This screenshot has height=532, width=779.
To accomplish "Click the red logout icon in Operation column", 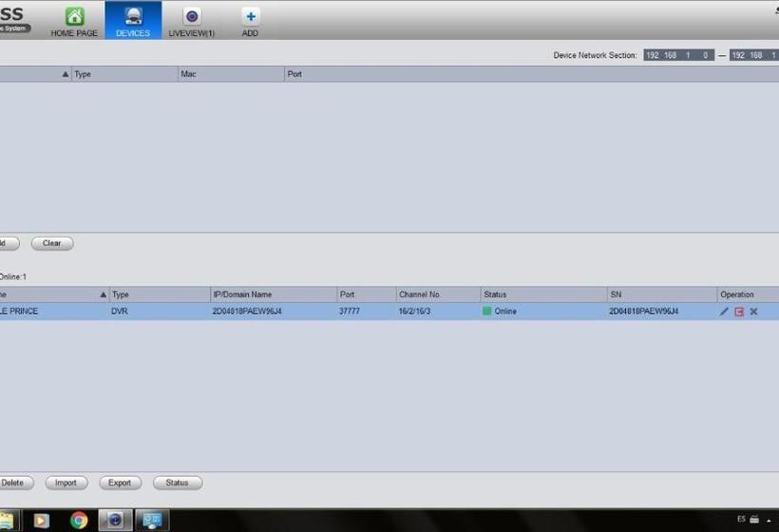I will 739,312.
